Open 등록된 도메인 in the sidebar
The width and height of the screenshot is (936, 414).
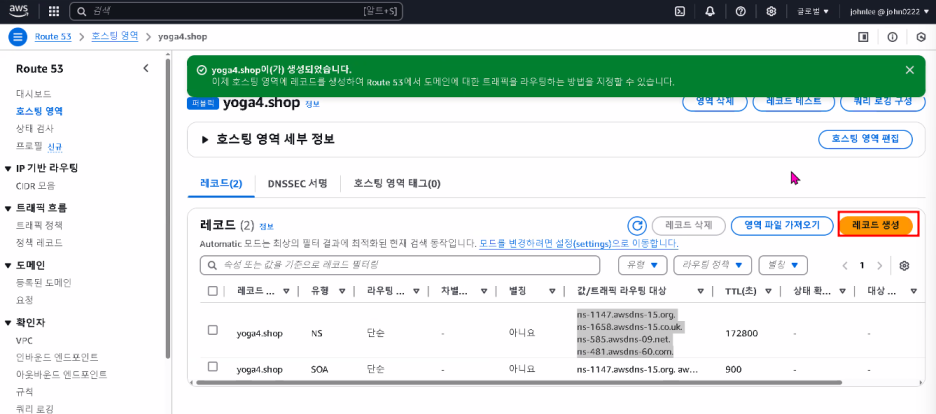pos(44,283)
